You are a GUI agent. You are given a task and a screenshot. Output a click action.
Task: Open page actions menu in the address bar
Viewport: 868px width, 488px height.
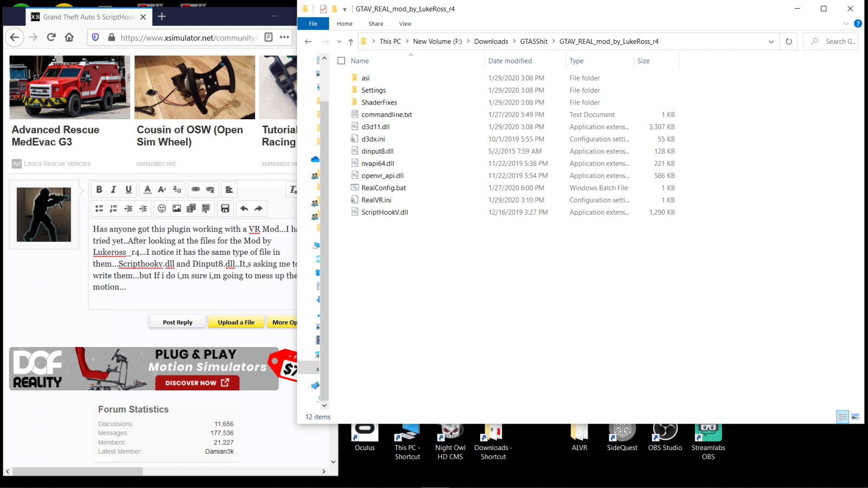pos(284,37)
